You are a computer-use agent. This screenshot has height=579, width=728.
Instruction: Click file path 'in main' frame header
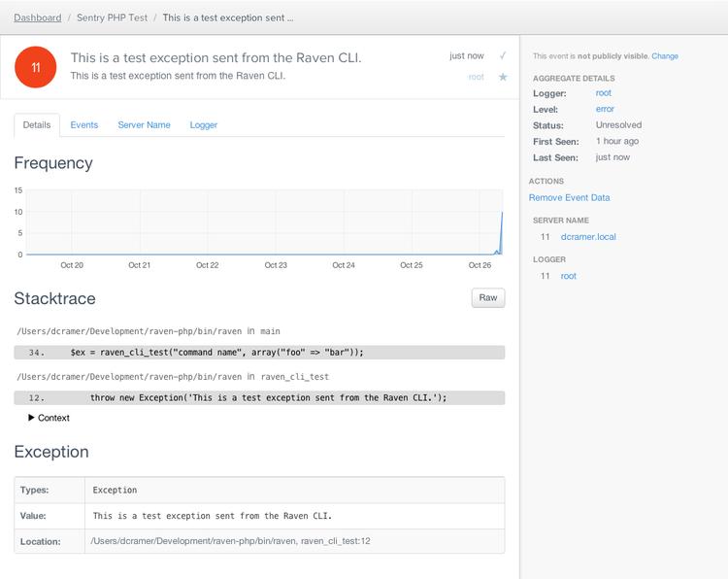point(149,331)
